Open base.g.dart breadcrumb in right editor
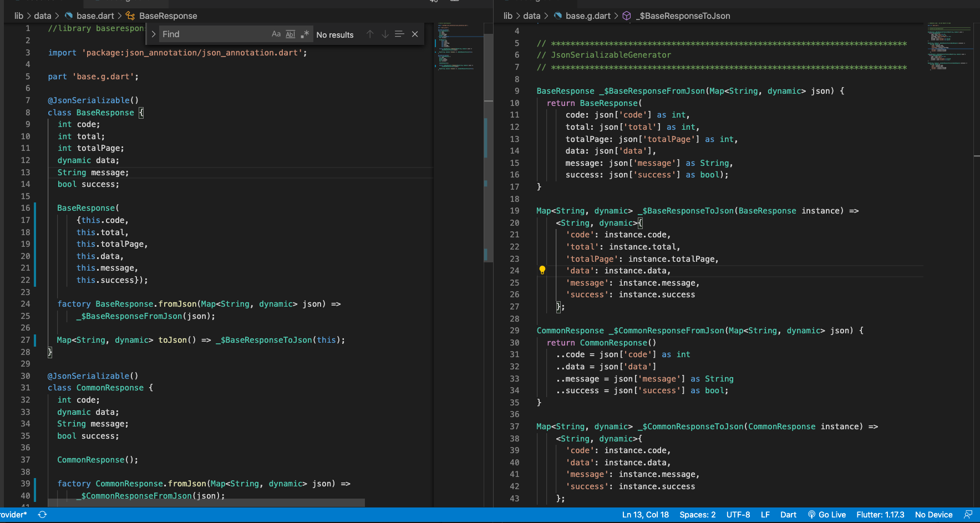 (588, 16)
